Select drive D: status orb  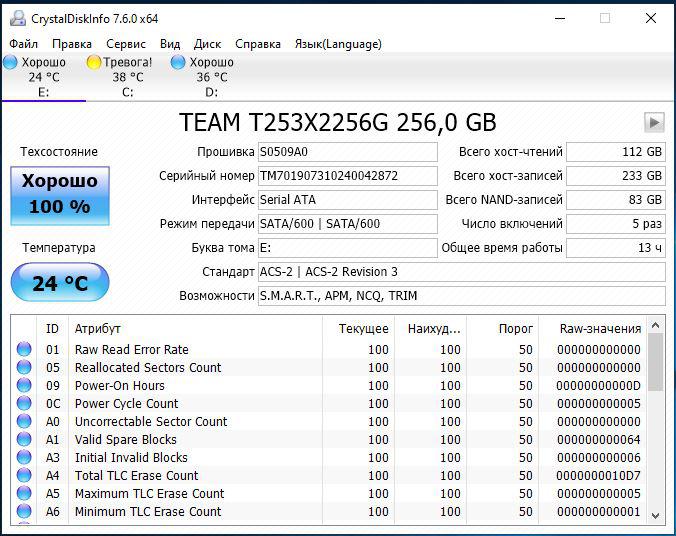point(178,63)
